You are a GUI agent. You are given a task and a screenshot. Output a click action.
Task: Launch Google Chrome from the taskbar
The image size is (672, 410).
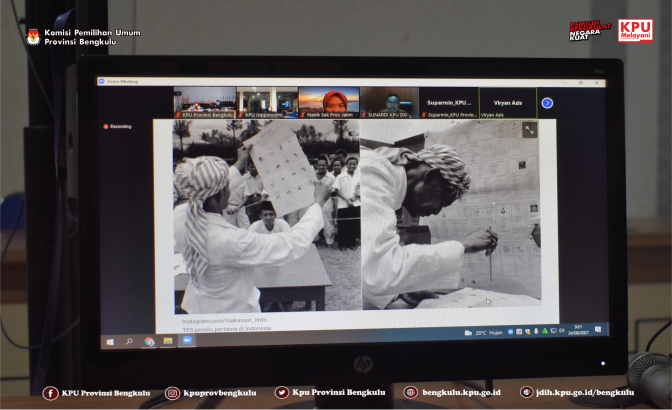point(149,341)
